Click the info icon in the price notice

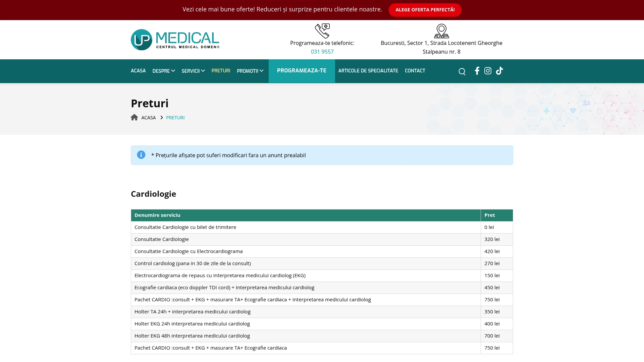[141, 155]
